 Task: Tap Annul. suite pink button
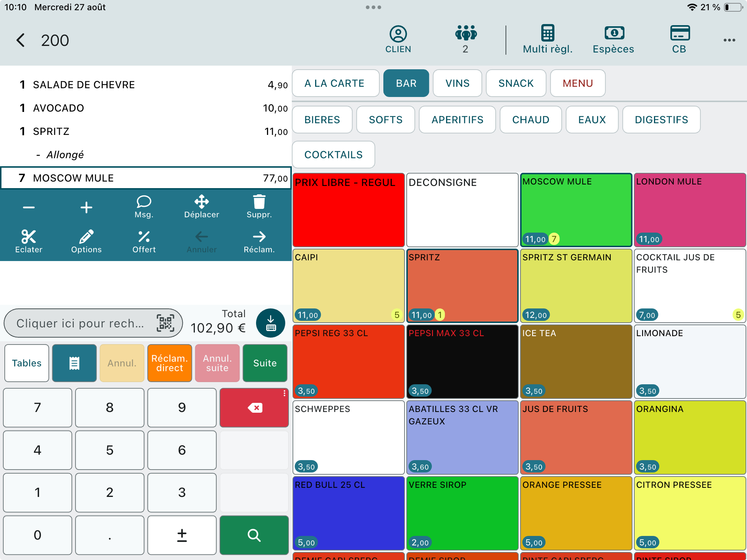[217, 363]
